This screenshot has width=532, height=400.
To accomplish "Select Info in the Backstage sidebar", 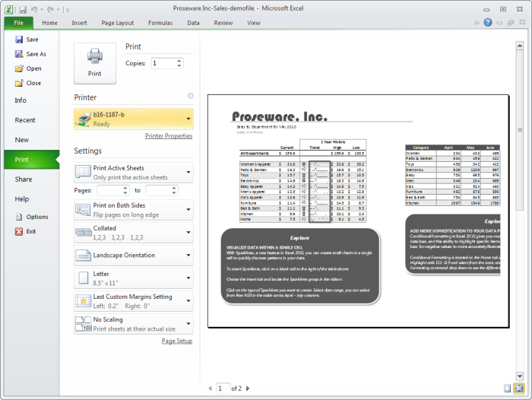I will point(32,100).
